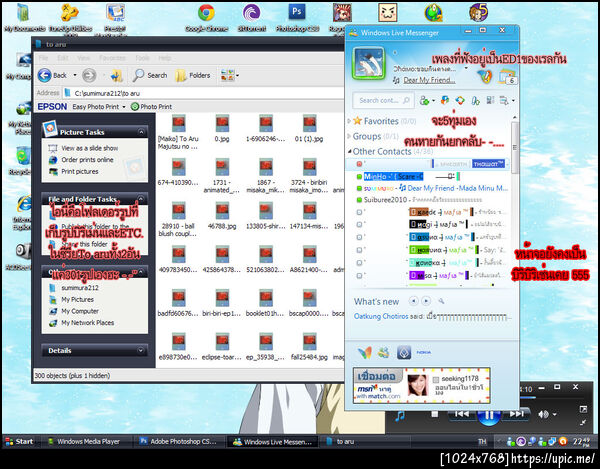600x469 pixels.
Task: Open My Network Places link
Action: click(x=88, y=323)
